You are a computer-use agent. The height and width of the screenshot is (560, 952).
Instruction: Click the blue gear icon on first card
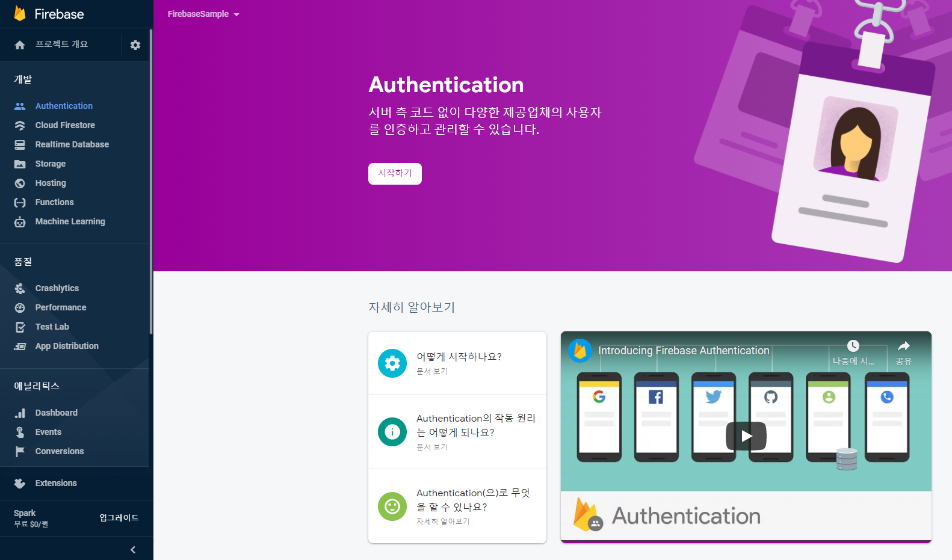pos(392,363)
